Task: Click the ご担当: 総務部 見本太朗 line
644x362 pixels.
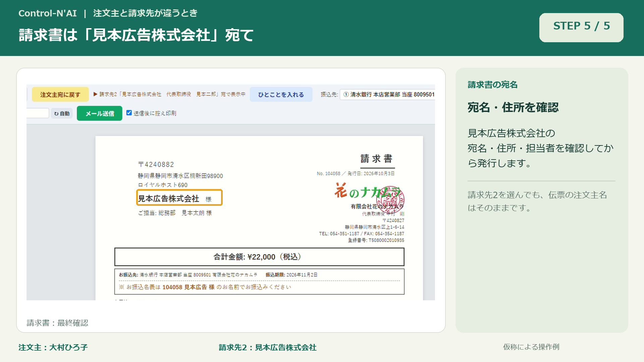Action: [x=175, y=213]
